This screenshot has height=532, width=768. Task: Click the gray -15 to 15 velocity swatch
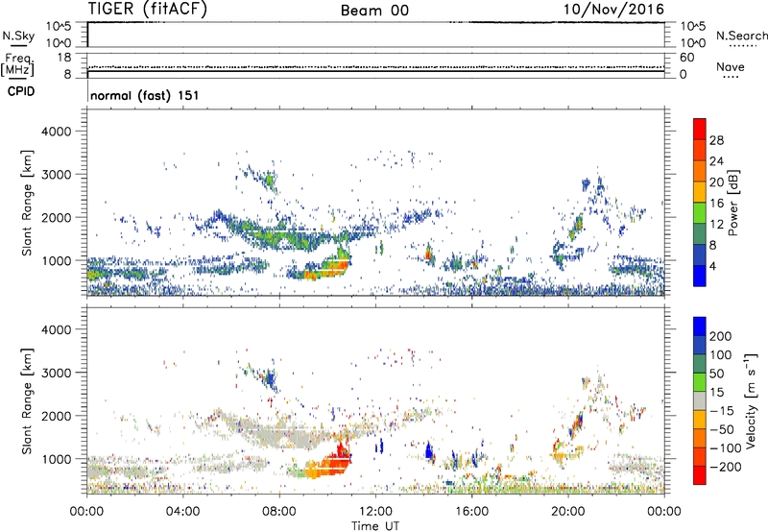[700, 400]
